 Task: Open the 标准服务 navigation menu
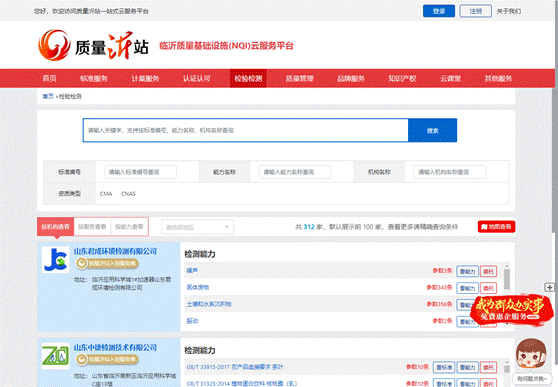(94, 78)
